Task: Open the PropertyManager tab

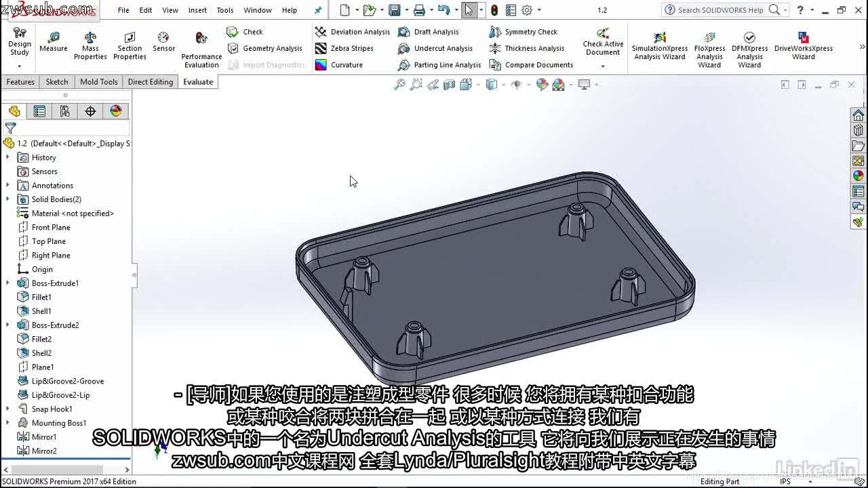Action: [x=39, y=111]
